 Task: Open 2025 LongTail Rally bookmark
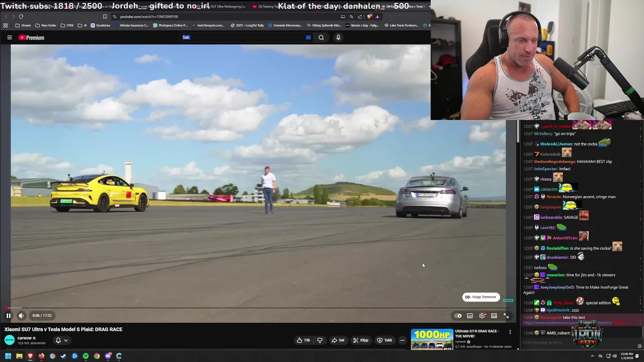[x=248, y=25]
